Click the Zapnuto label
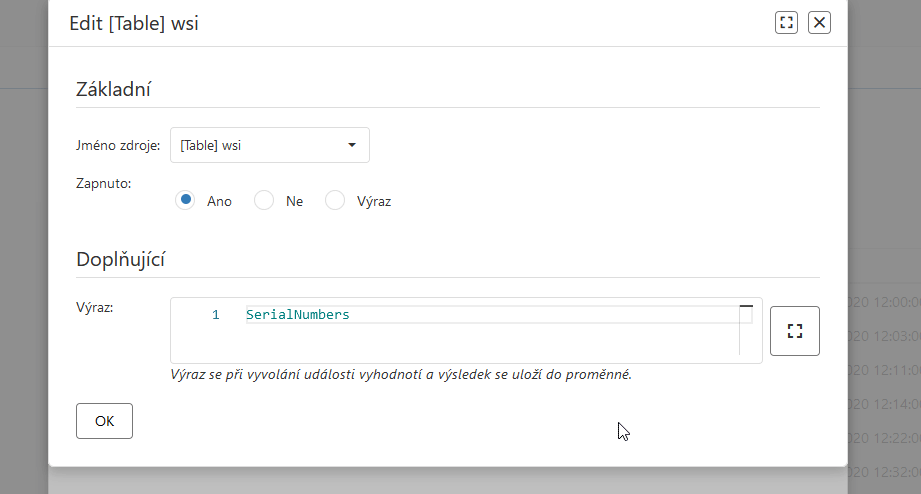Viewport: 921px width, 494px height. 103,183
